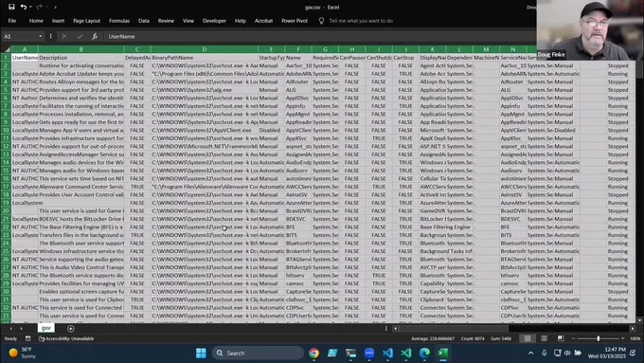This screenshot has height=363, width=644.
Task: Click the next sheet navigation arrow
Action: pyautogui.click(x=22, y=329)
